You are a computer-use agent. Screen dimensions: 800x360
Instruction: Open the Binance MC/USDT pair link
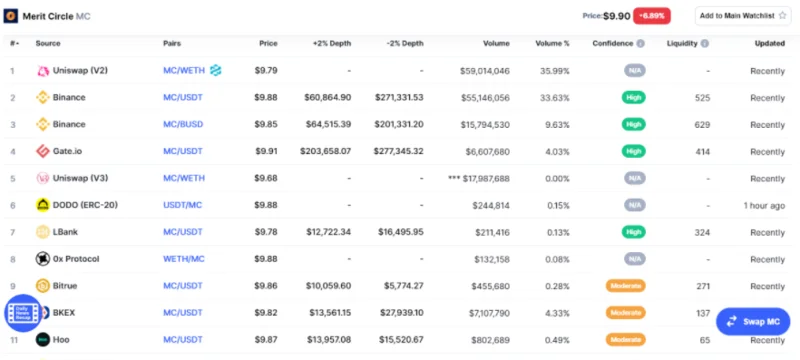(x=183, y=97)
